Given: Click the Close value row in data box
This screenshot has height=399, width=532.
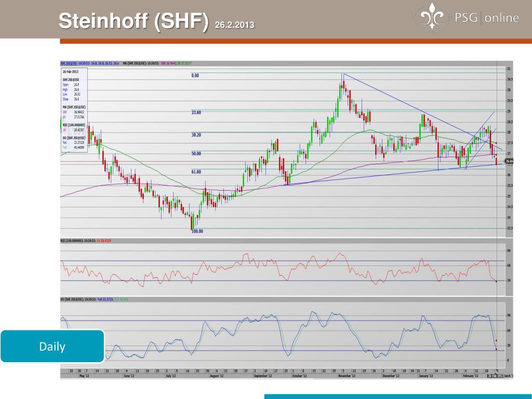Looking at the screenshot, I should pos(71,99).
